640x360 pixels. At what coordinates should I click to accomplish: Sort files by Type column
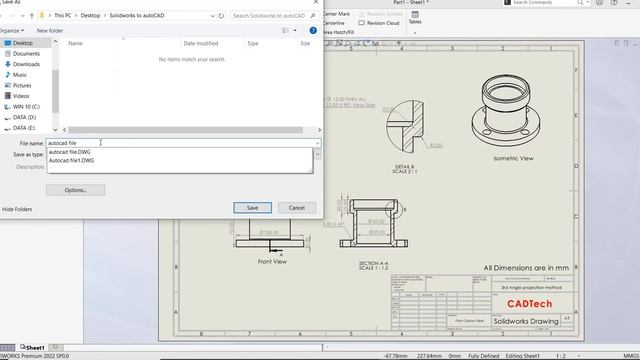coord(253,43)
